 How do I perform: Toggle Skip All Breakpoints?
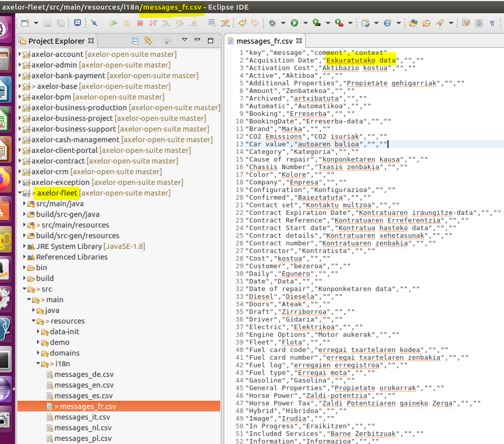click(x=94, y=23)
